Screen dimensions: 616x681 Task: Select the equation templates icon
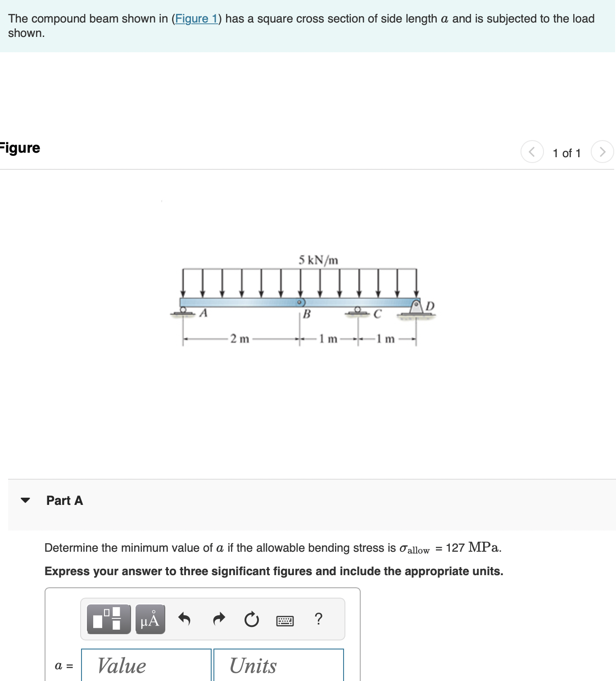point(108,619)
